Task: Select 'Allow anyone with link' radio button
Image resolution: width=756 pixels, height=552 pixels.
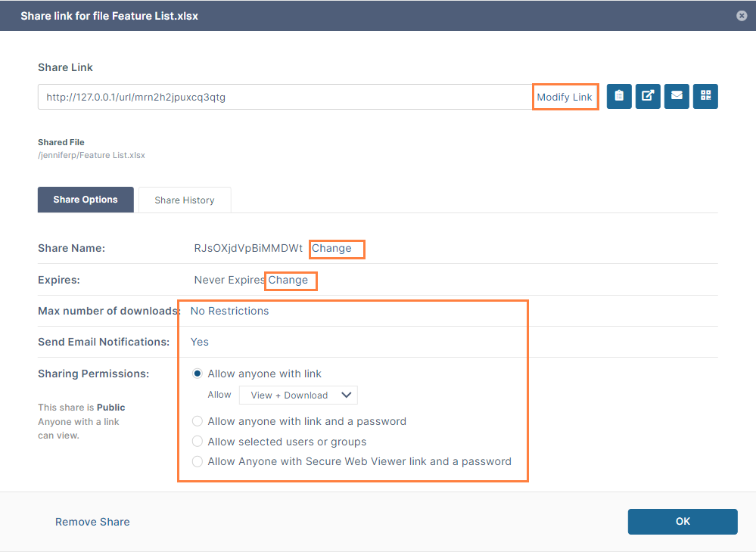Action: tap(198, 374)
